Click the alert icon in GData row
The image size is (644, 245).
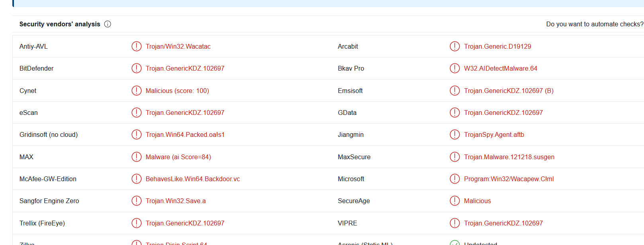click(x=455, y=113)
